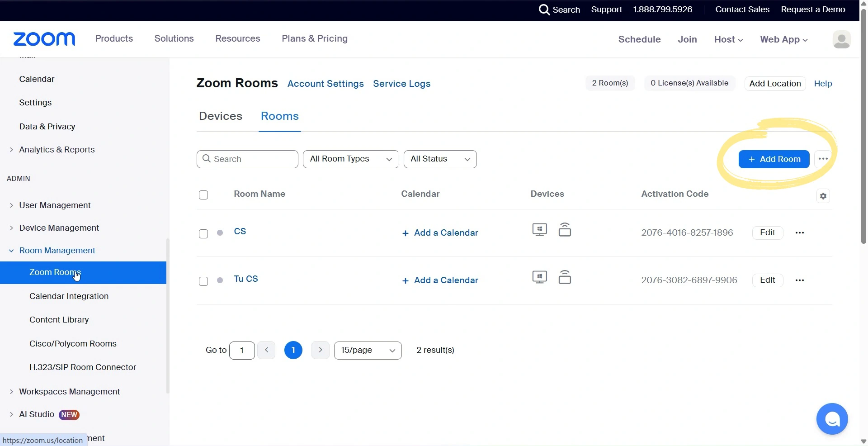Image resolution: width=868 pixels, height=446 pixels.
Task: Click the computer device icon for Tu CS room
Action: pyautogui.click(x=540, y=277)
